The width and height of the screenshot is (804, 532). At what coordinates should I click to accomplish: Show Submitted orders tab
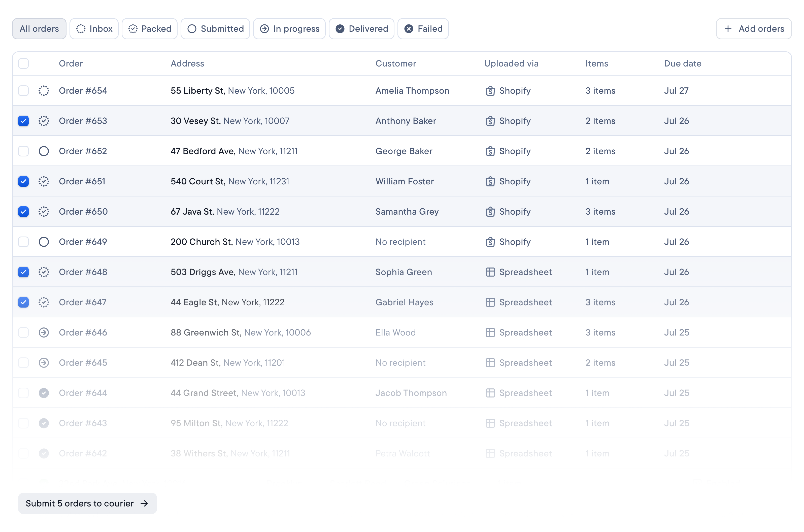(215, 28)
